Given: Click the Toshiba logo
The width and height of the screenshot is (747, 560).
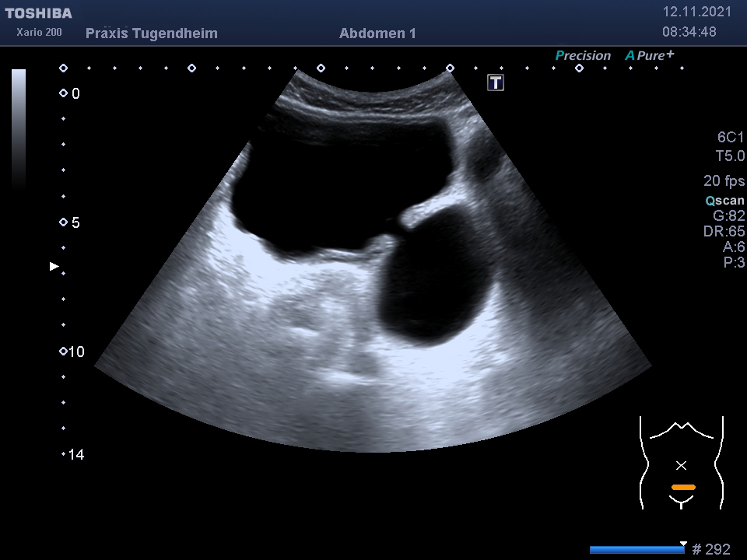Looking at the screenshot, I should [x=39, y=13].
